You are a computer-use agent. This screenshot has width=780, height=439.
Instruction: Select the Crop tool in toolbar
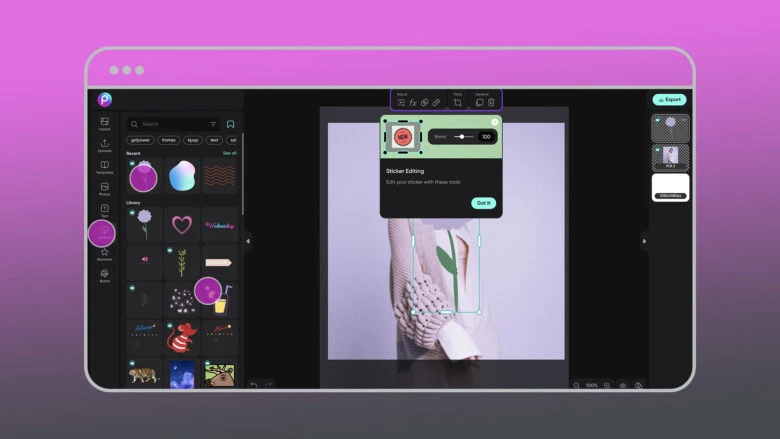[x=457, y=103]
